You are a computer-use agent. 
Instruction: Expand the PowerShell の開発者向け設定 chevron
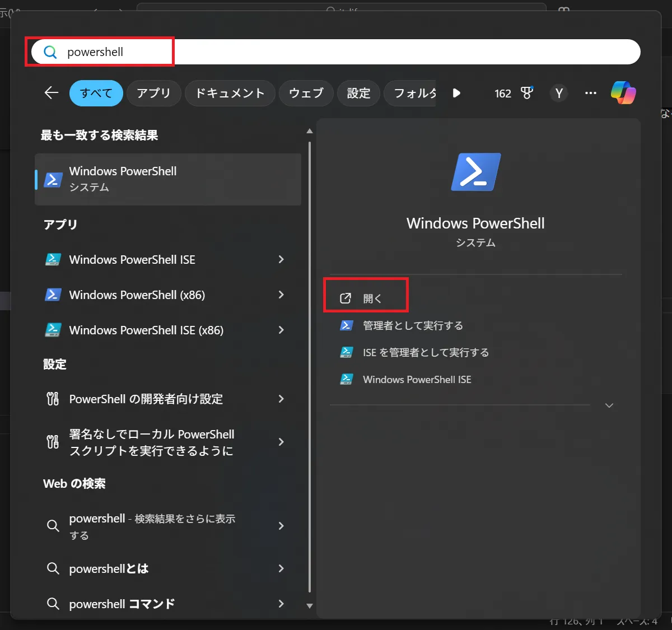[281, 399]
